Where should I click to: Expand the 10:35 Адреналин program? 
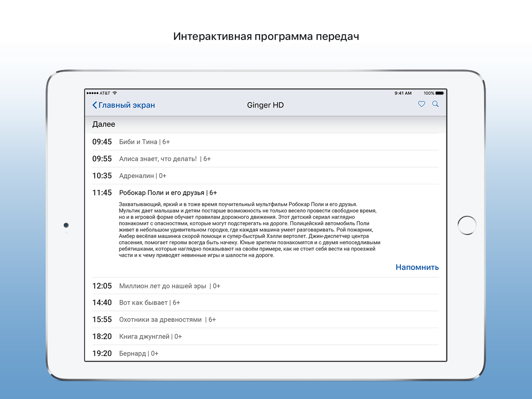click(x=143, y=176)
